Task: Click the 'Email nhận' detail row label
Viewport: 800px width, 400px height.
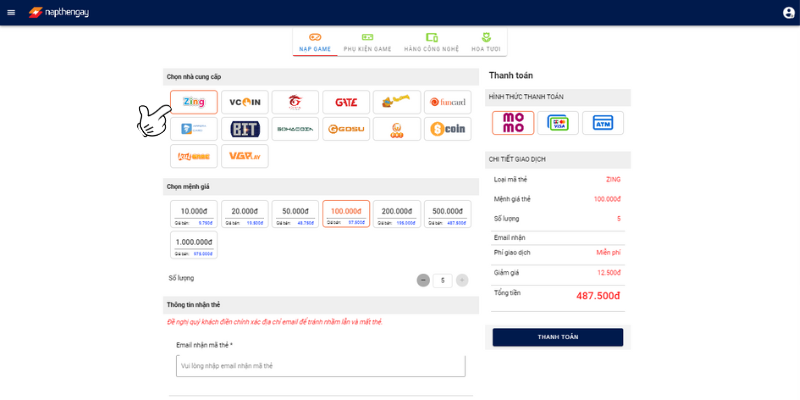Action: click(510, 238)
